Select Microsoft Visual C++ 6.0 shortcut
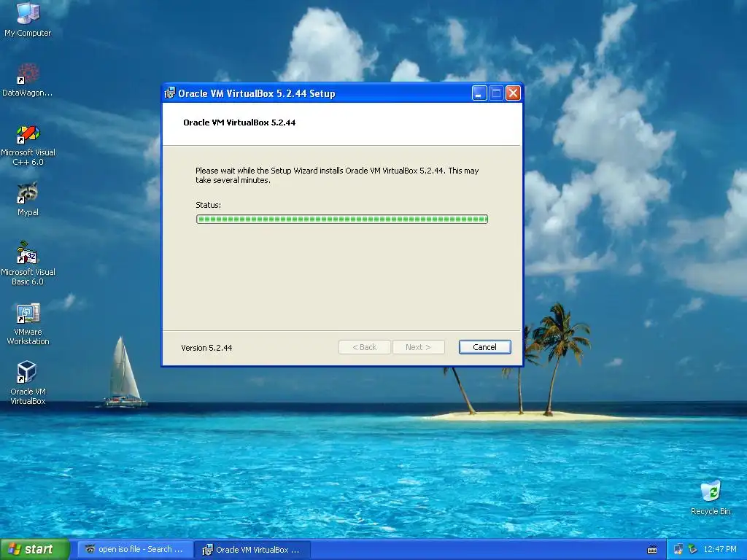This screenshot has height=560, width=747. [28, 145]
